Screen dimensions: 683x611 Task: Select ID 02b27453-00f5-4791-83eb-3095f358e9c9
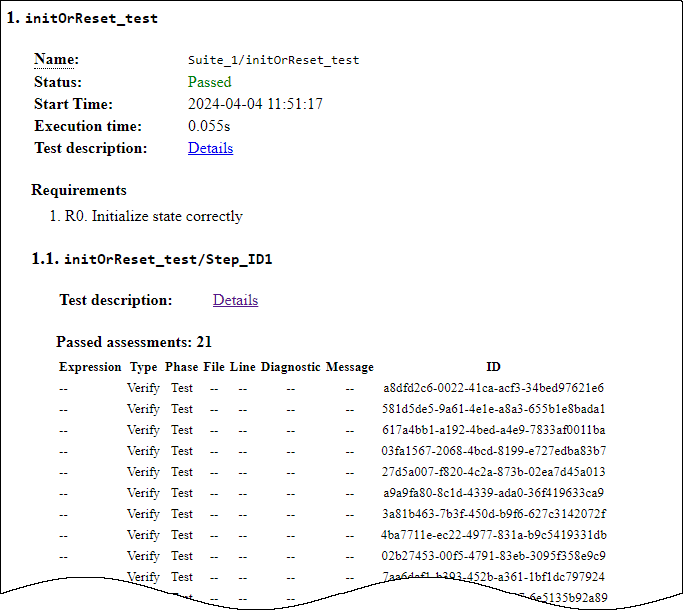[494, 556]
